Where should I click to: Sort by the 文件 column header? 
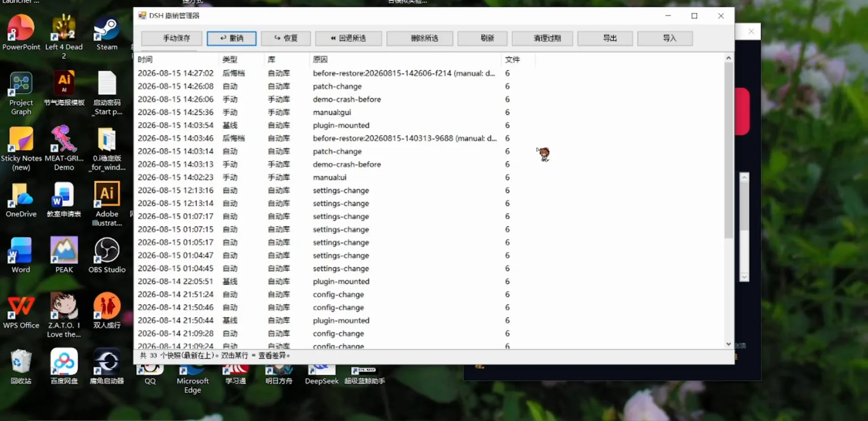(x=518, y=59)
